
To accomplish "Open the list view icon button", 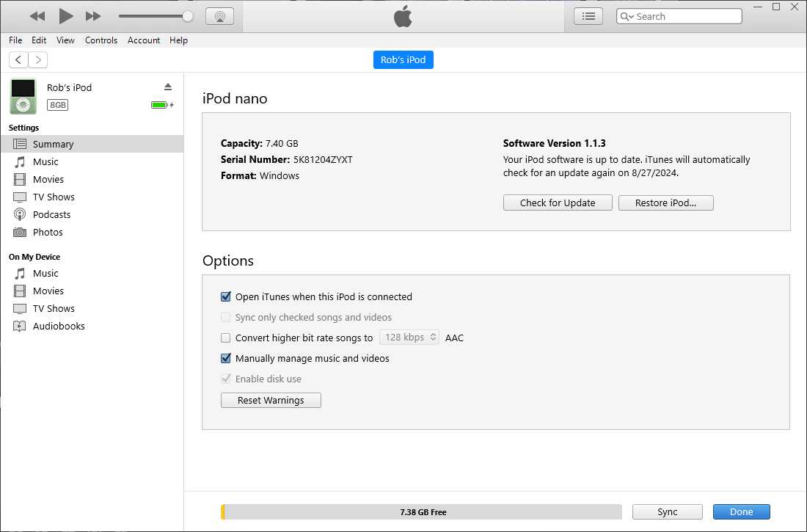I will coord(588,16).
